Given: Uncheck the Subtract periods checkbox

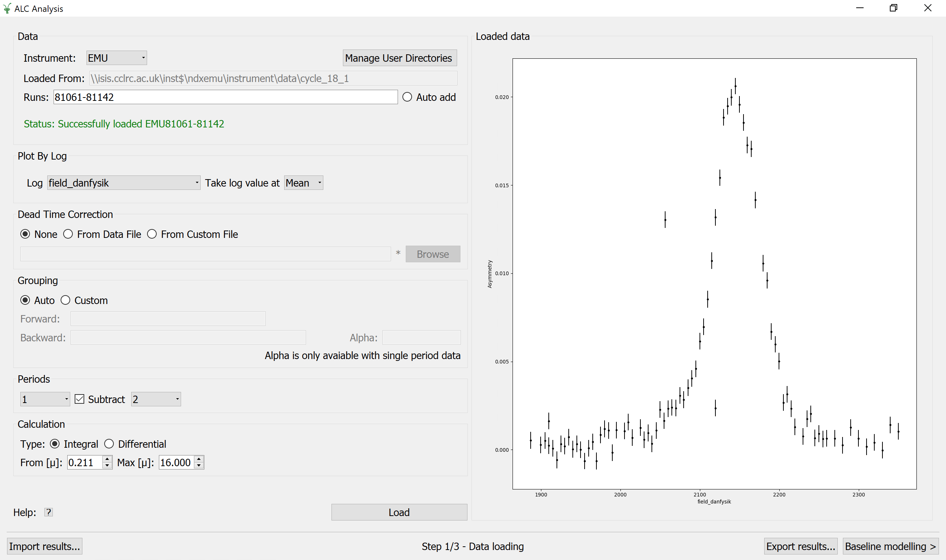Looking at the screenshot, I should (79, 399).
